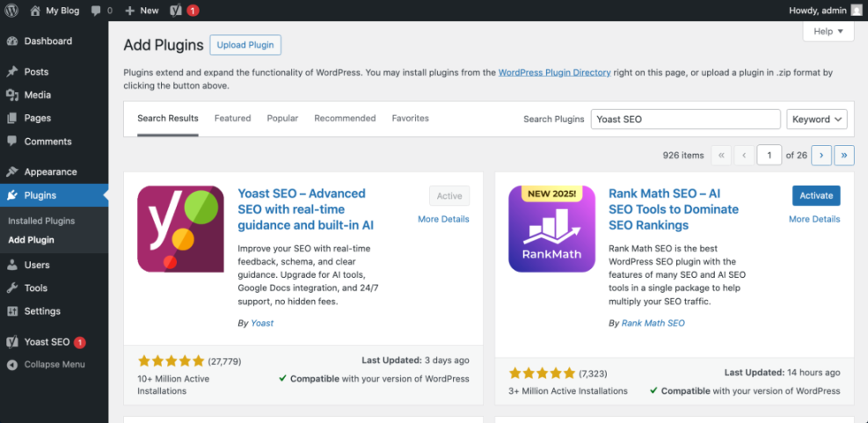The width and height of the screenshot is (868, 423).
Task: Click the comments bubble icon in admin bar
Action: [x=96, y=11]
